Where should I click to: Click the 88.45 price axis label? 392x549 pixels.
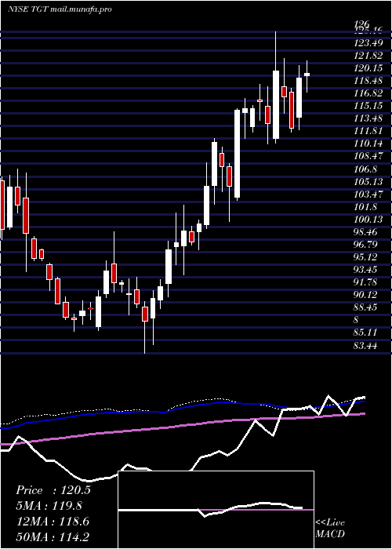(x=365, y=307)
